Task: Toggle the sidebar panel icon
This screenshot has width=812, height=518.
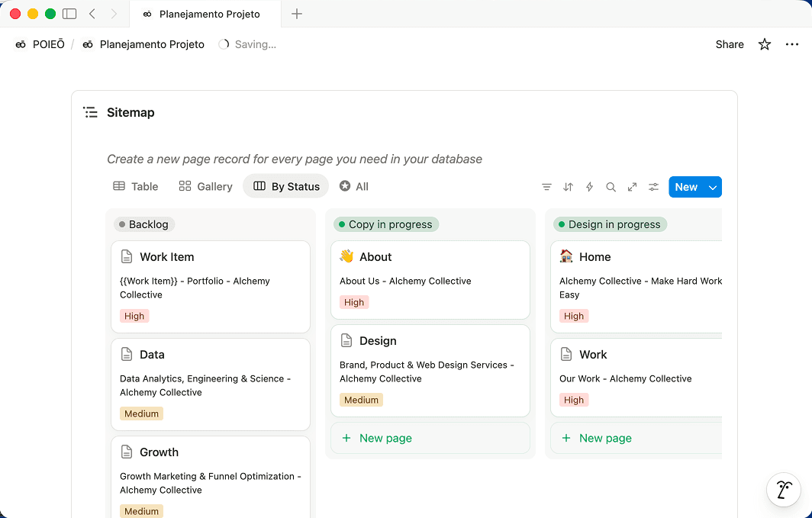Action: tap(69, 14)
